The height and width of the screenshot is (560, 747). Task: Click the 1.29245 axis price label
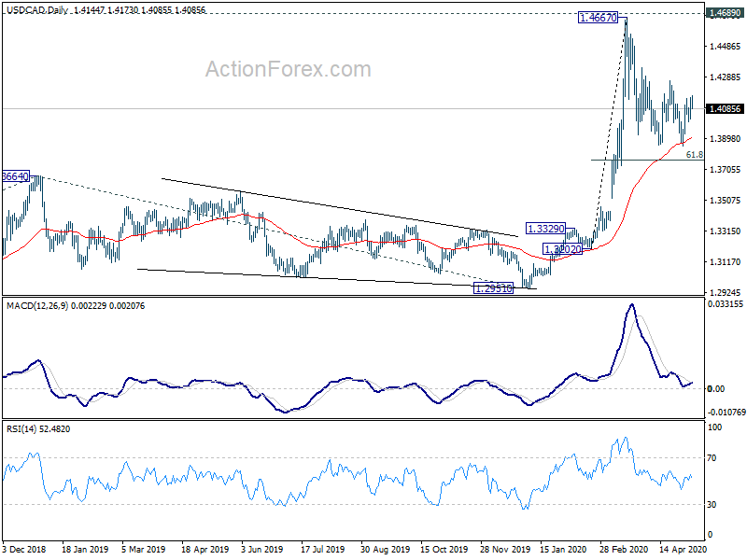(x=726, y=292)
